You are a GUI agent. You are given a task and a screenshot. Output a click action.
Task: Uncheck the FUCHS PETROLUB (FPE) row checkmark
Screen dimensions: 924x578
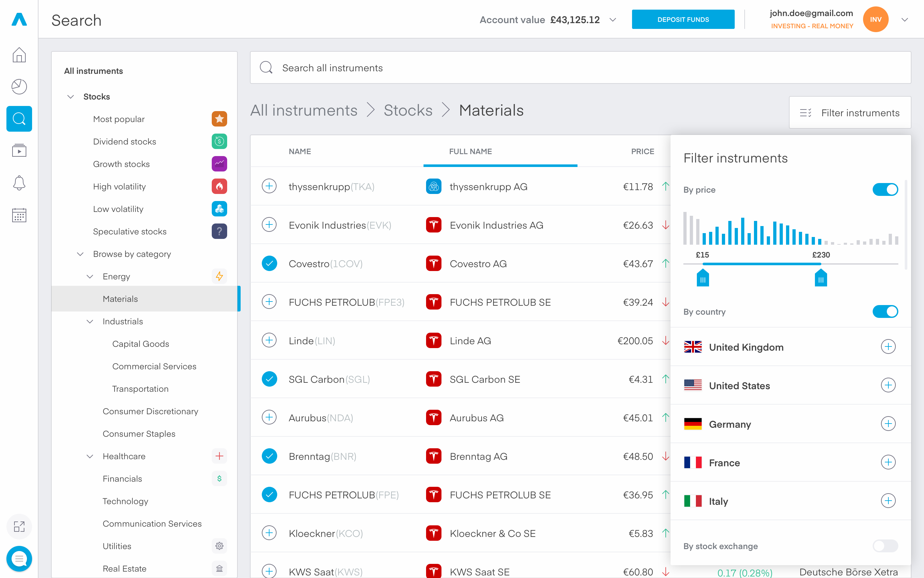pyautogui.click(x=269, y=495)
